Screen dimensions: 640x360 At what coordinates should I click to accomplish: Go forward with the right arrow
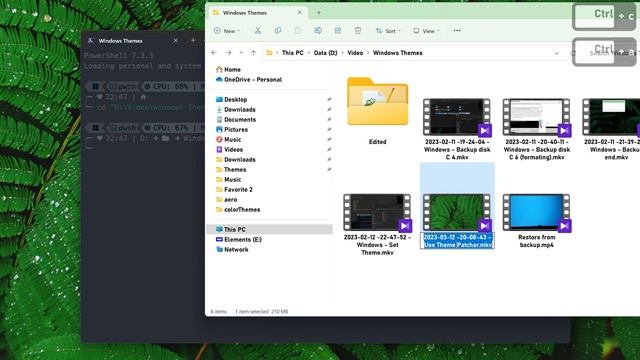tap(229, 53)
